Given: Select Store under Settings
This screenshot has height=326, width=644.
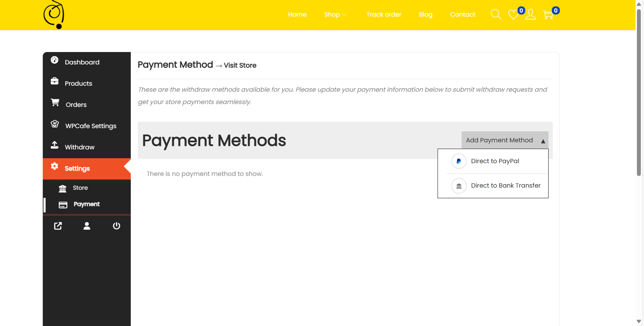Looking at the screenshot, I should tap(80, 188).
